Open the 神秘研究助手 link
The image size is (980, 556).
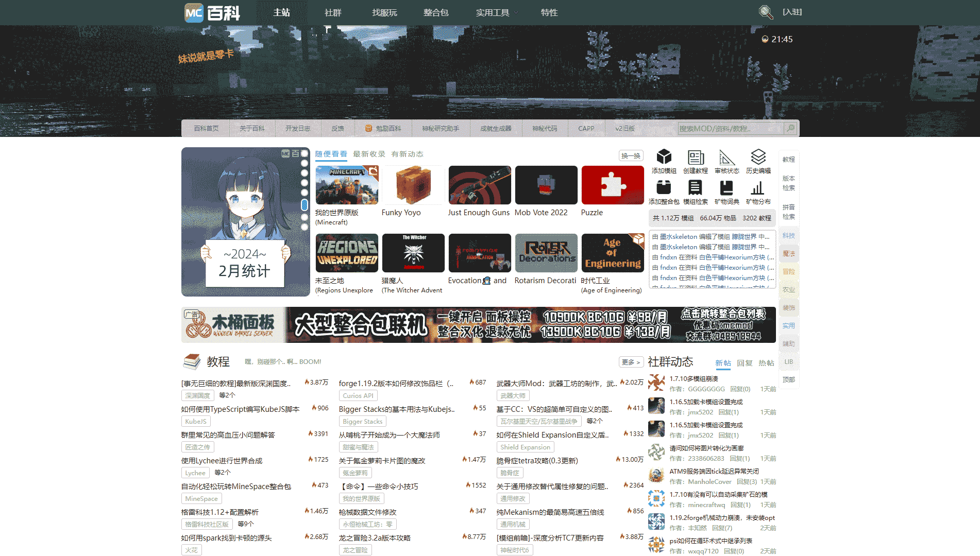click(x=441, y=128)
